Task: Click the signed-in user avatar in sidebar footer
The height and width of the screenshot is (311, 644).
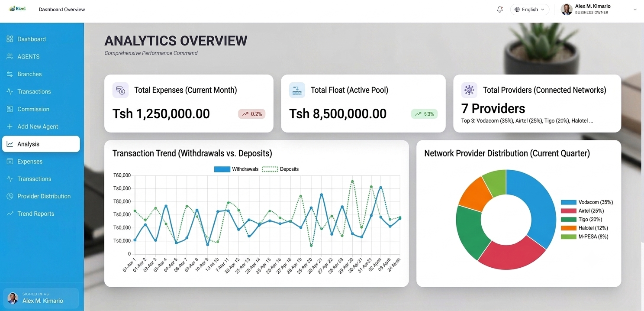Action: pos(13,298)
